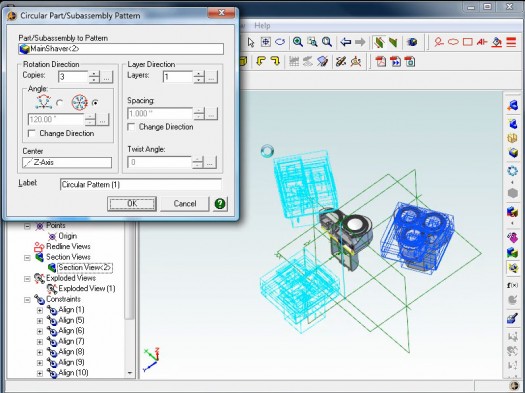Screen dimensions: 525x393
Task: Select the redline freehand sketch tool
Action: 438,42
